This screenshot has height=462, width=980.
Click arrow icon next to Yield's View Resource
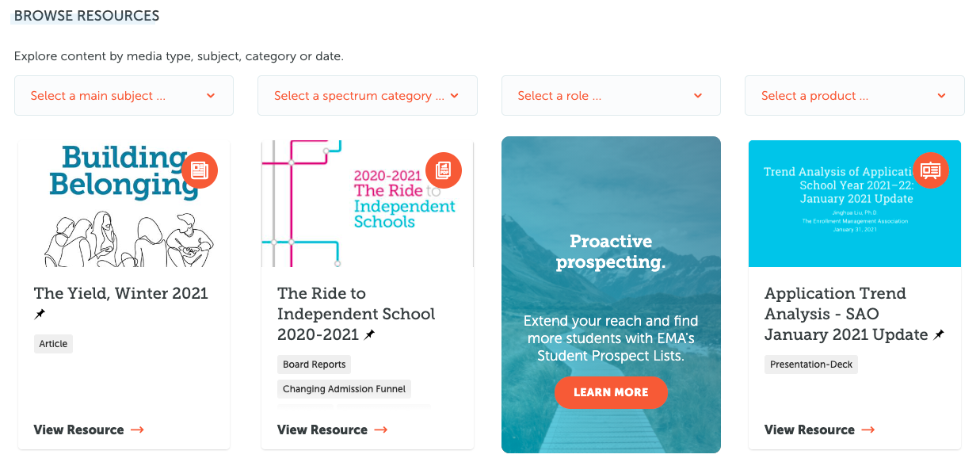[x=138, y=430]
